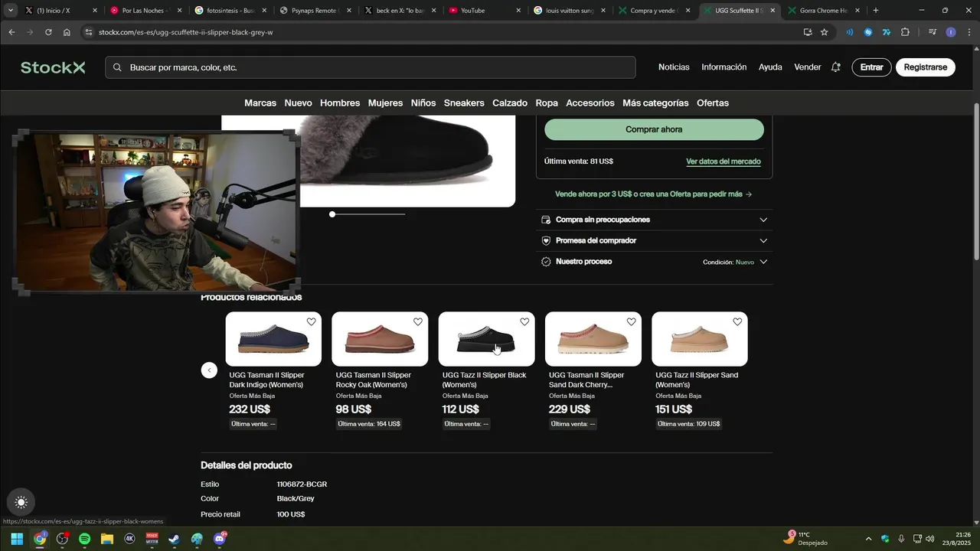Open the media control music icon
The image size is (980, 551).
[x=932, y=32]
